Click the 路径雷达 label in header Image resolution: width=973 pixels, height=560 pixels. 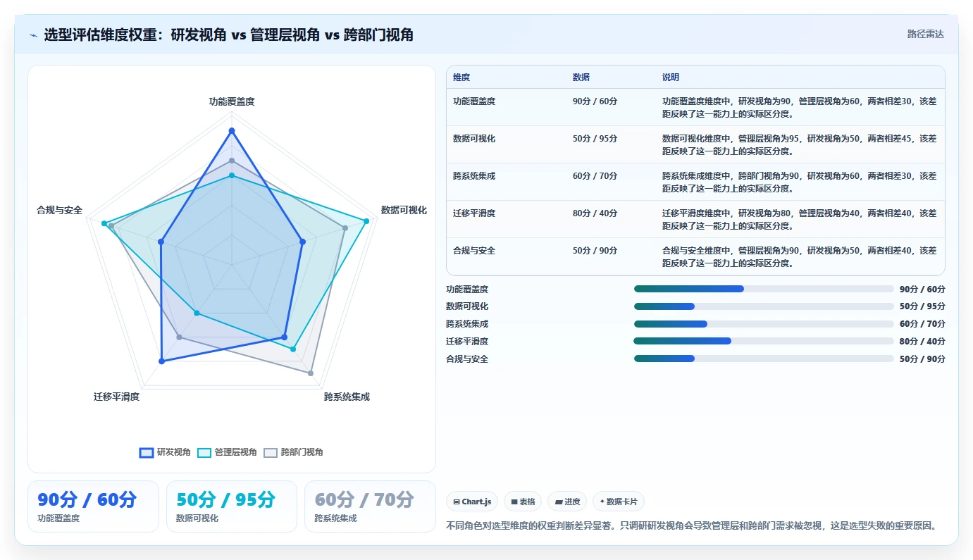point(925,34)
